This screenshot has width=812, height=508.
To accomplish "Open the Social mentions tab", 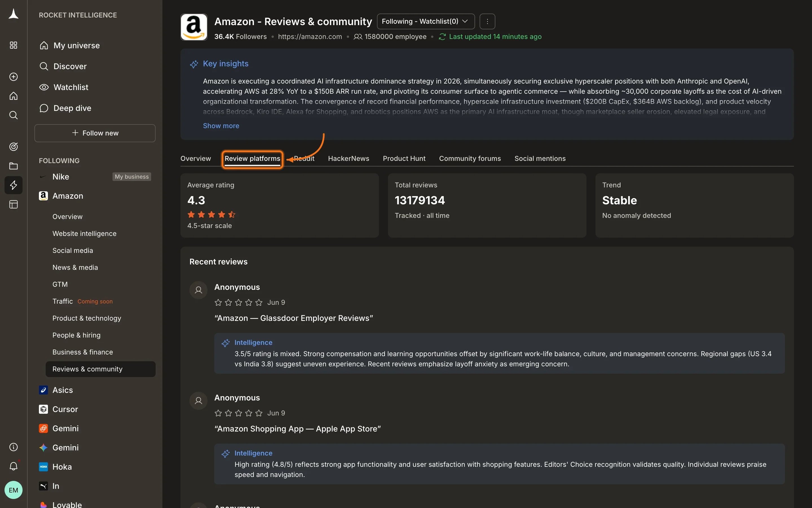I will pos(540,159).
